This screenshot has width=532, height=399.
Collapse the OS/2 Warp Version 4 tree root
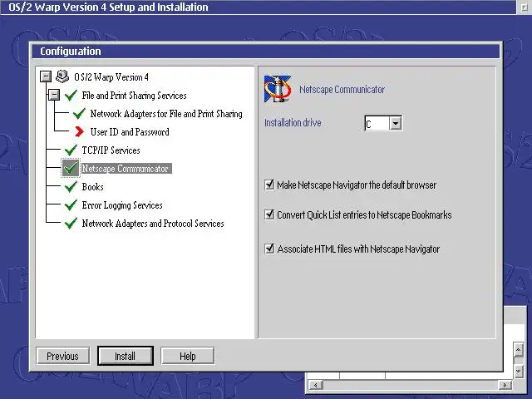[46, 76]
